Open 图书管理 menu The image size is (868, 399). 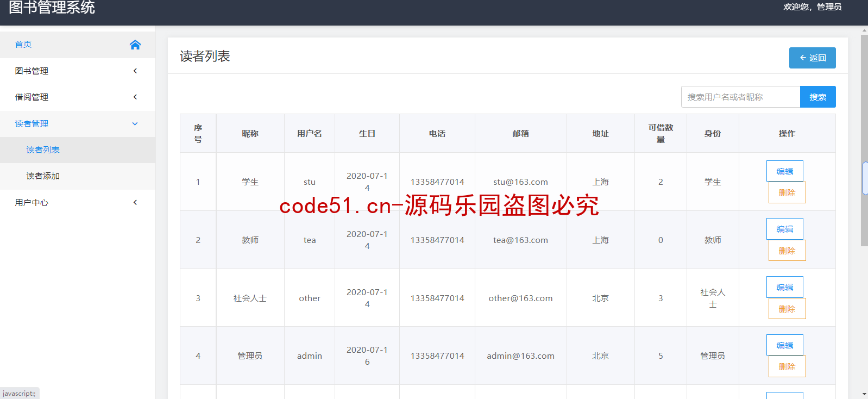pos(78,71)
